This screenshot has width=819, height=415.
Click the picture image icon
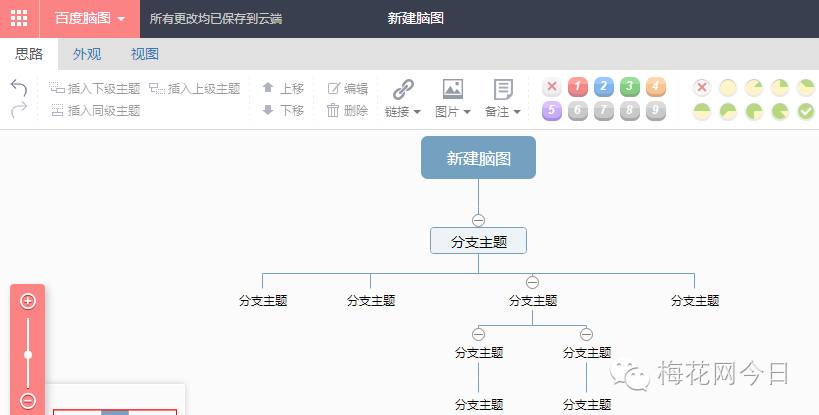(x=452, y=89)
